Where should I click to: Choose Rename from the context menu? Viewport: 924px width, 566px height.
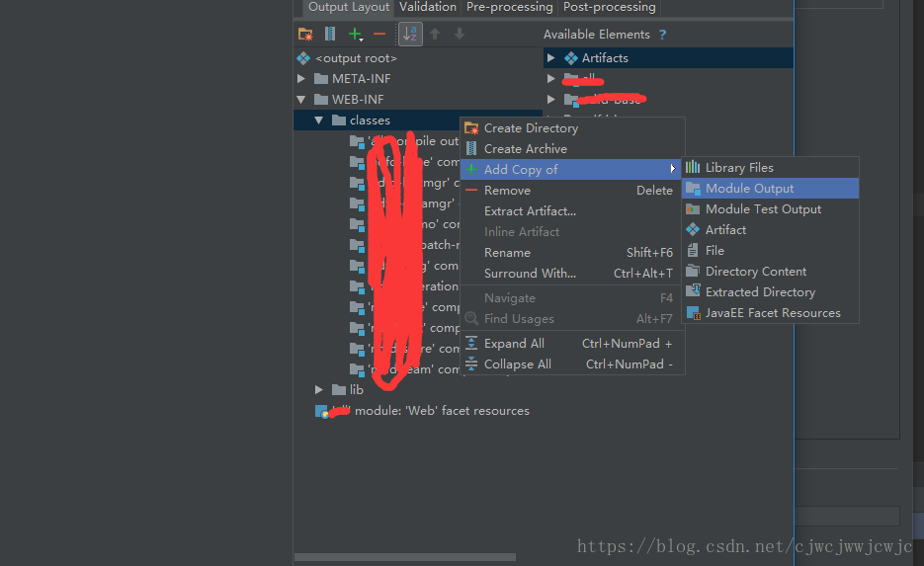click(573, 253)
